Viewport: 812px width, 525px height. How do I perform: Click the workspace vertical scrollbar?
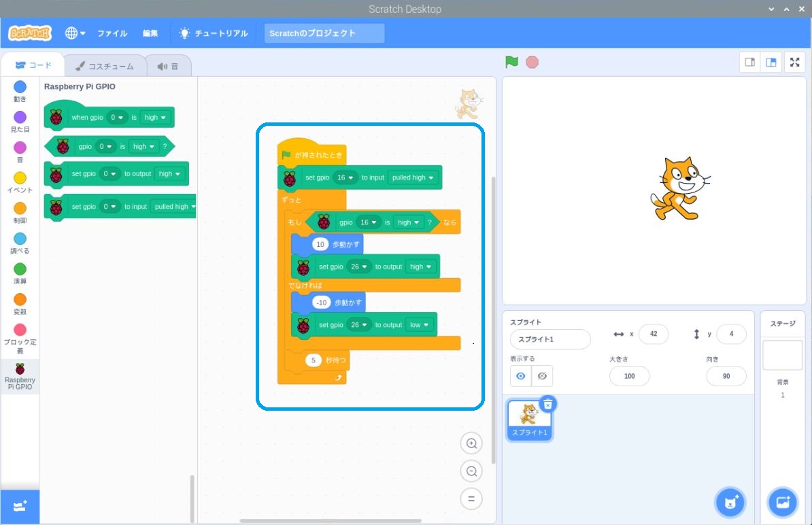[493, 320]
